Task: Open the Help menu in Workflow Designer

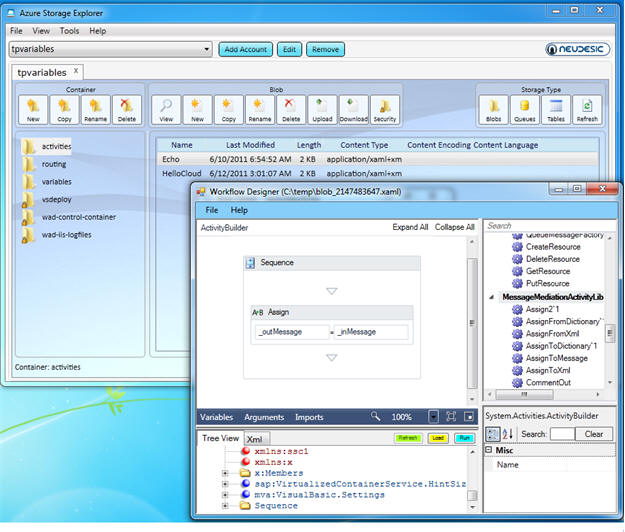Action: tap(239, 210)
